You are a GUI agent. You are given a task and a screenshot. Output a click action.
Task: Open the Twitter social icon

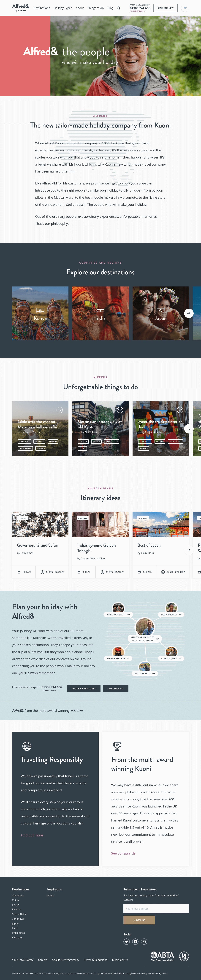pos(127,942)
